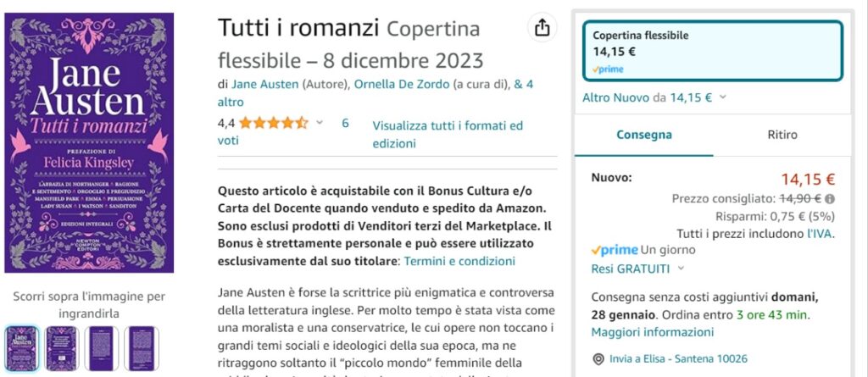Select the first front cover thumbnail

pyautogui.click(x=22, y=346)
